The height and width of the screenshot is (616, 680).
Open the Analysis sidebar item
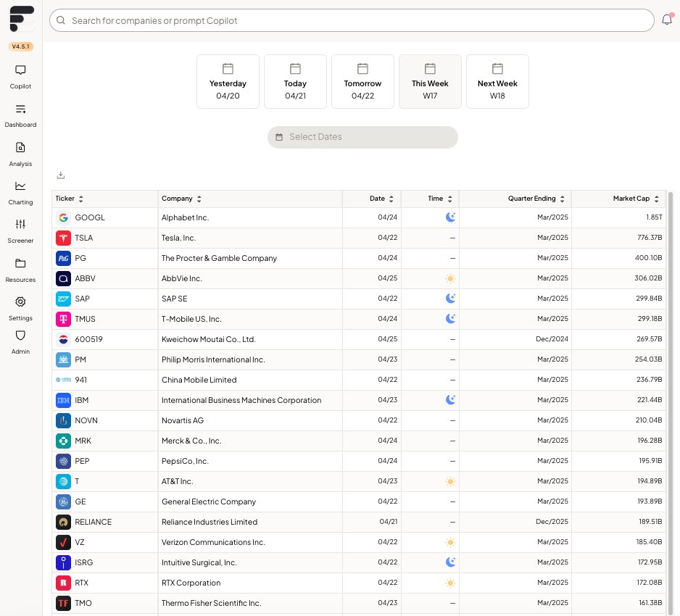coord(20,154)
